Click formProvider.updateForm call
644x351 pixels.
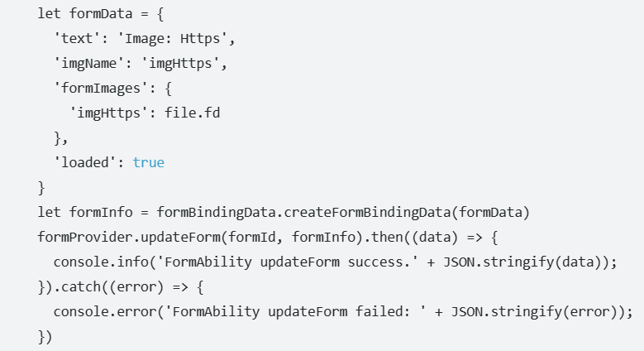[204, 237]
